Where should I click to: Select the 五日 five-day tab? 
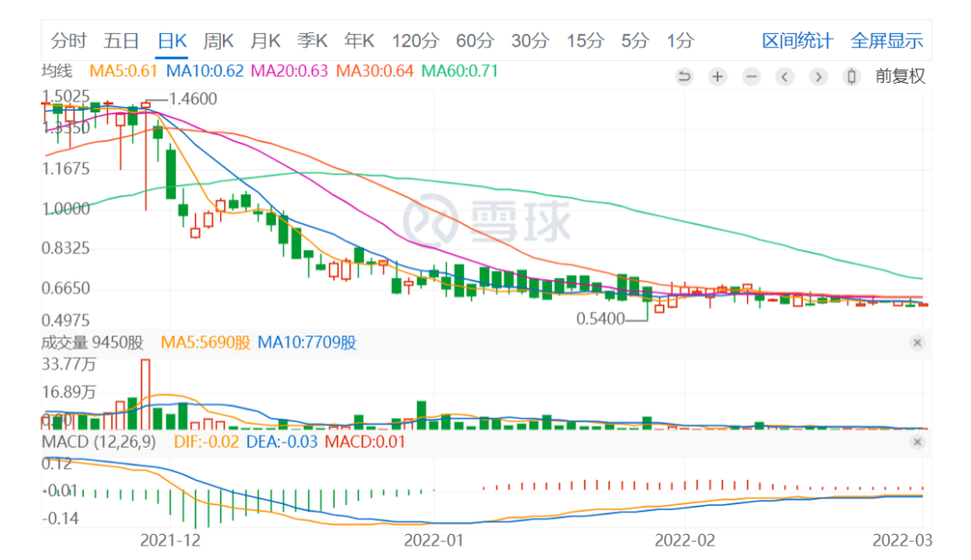[x=121, y=40]
